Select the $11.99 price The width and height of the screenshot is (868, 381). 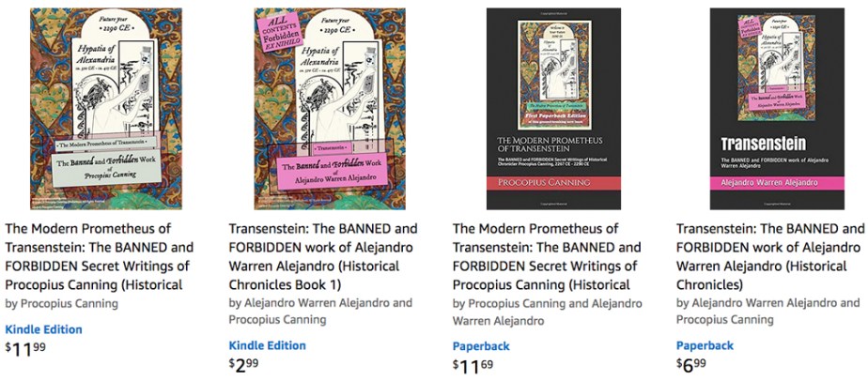pyautogui.click(x=25, y=349)
